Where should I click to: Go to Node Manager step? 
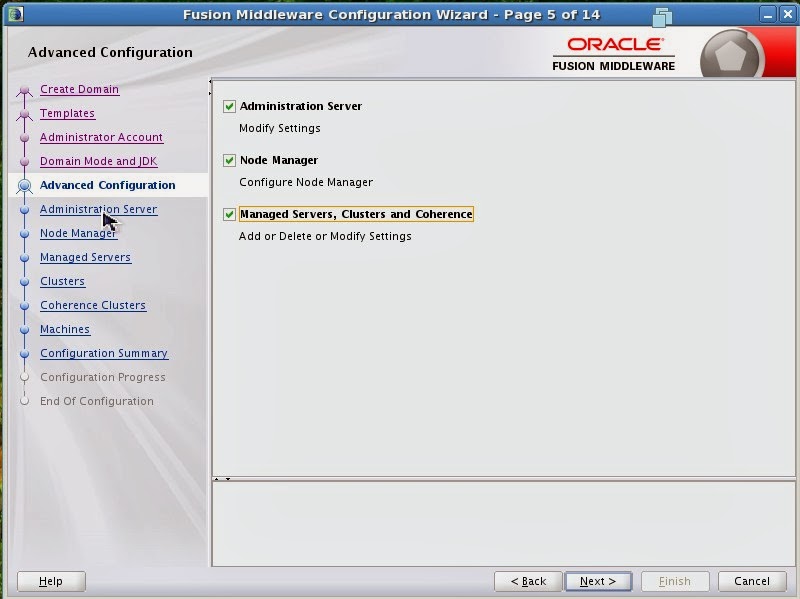tap(79, 233)
